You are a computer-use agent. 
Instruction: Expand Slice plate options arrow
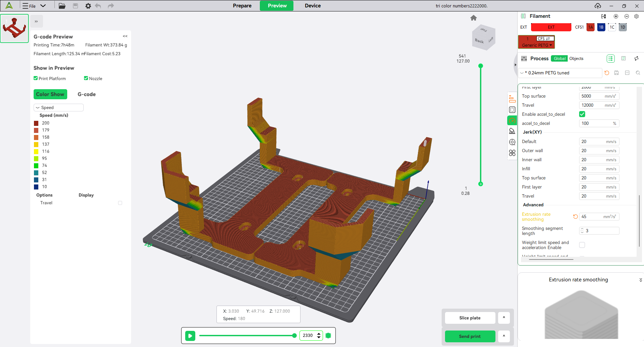pos(504,318)
